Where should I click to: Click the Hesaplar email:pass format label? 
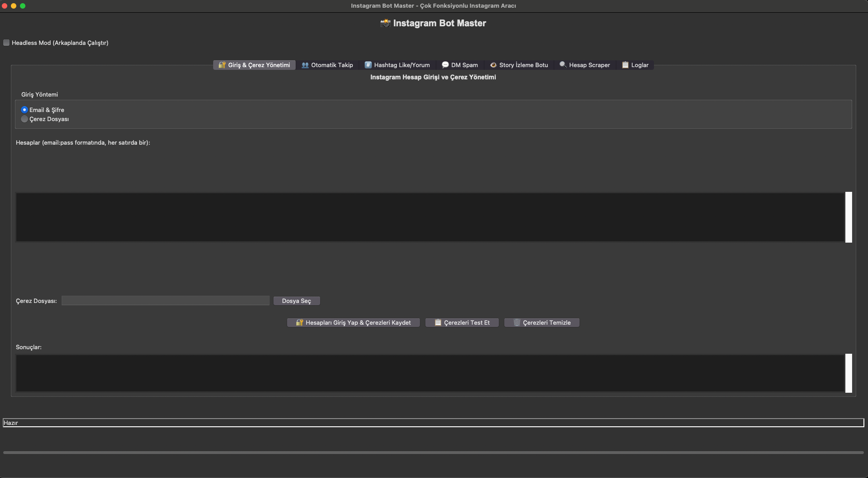(83, 142)
